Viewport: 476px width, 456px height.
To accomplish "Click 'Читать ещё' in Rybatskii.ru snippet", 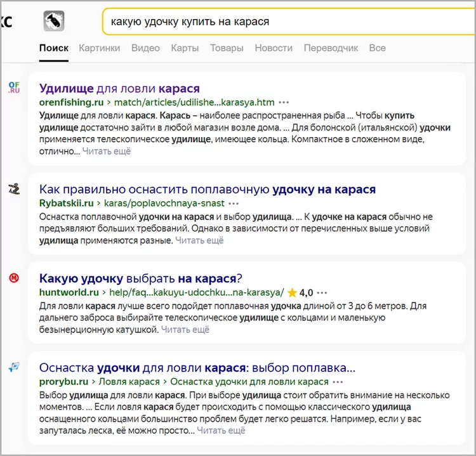I will click(x=199, y=240).
